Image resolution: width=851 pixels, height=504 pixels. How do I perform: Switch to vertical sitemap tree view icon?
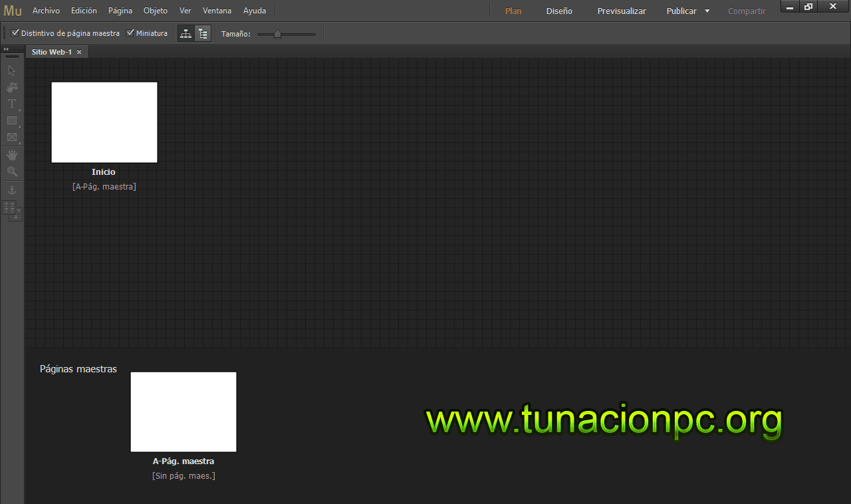pyautogui.click(x=203, y=33)
